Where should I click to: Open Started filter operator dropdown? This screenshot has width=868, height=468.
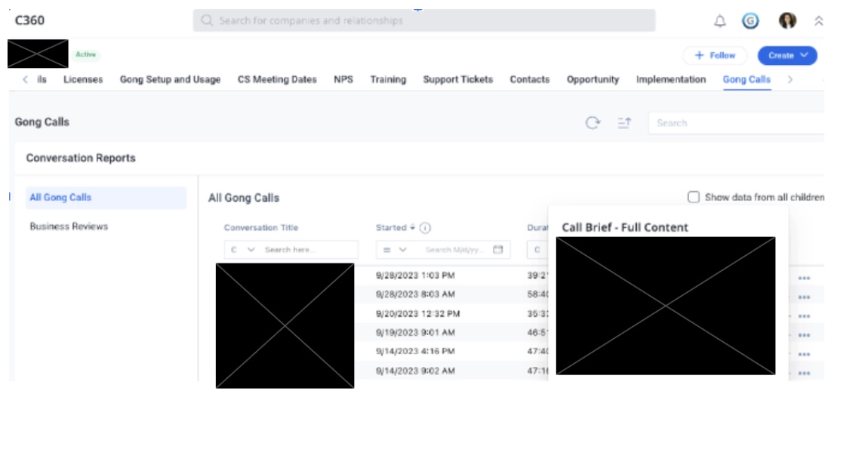coord(396,250)
